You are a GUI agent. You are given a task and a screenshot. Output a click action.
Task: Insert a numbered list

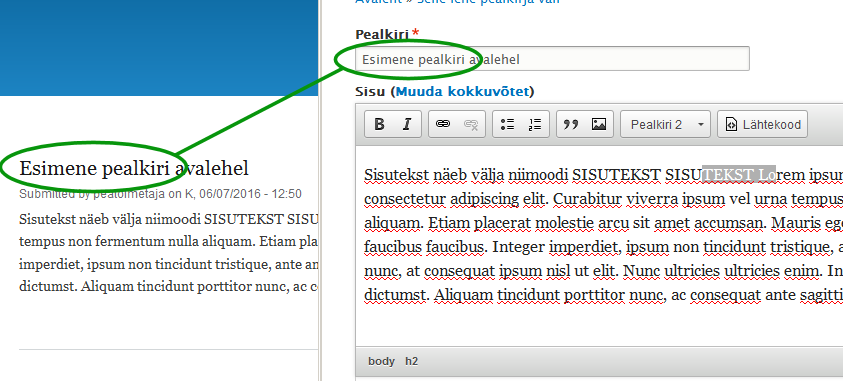click(x=535, y=125)
